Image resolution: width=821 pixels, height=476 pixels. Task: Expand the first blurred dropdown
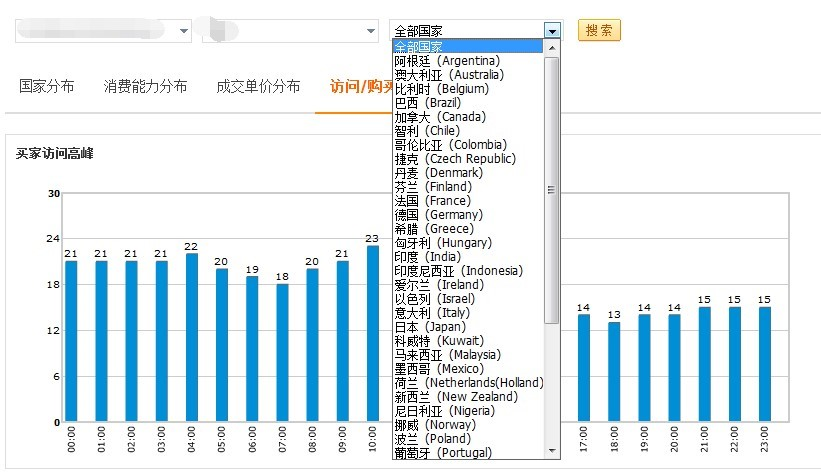183,31
